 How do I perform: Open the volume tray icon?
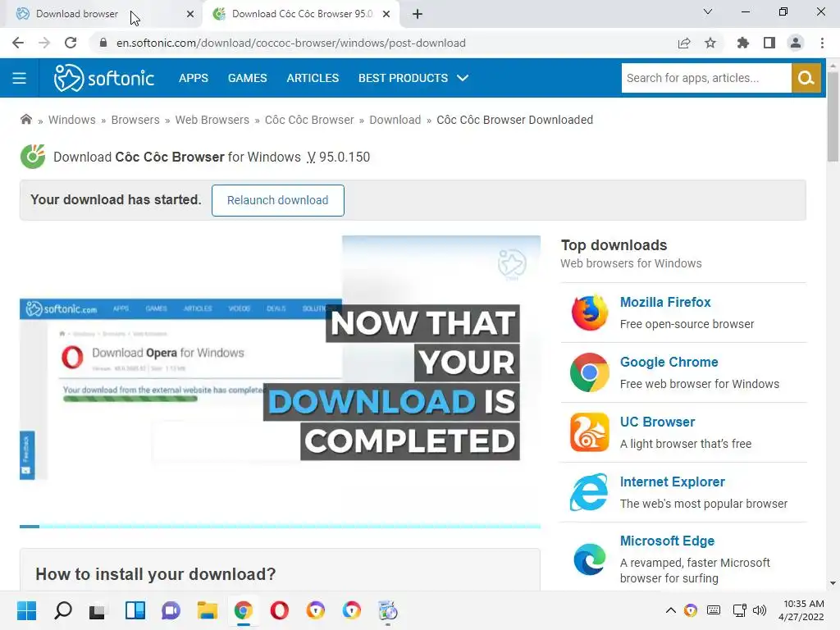[x=759, y=610]
